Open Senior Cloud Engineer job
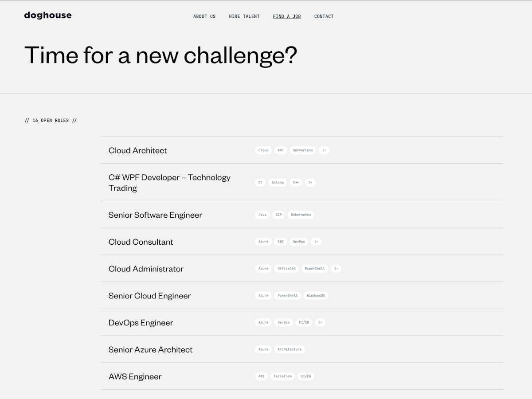The width and height of the screenshot is (532, 399). [301, 296]
